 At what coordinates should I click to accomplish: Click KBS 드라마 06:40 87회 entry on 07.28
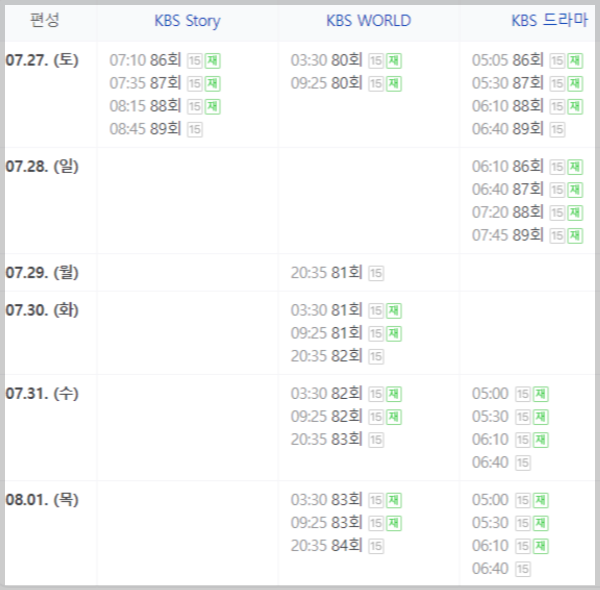pyautogui.click(x=508, y=189)
